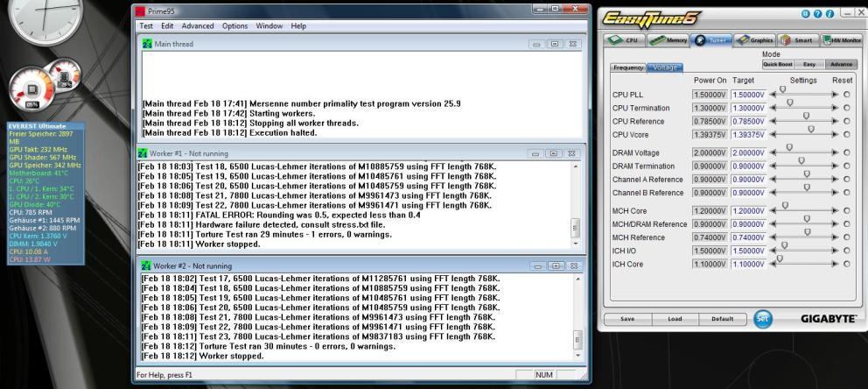
Task: Decrease CPU Vcore with left arrow
Action: (773, 135)
